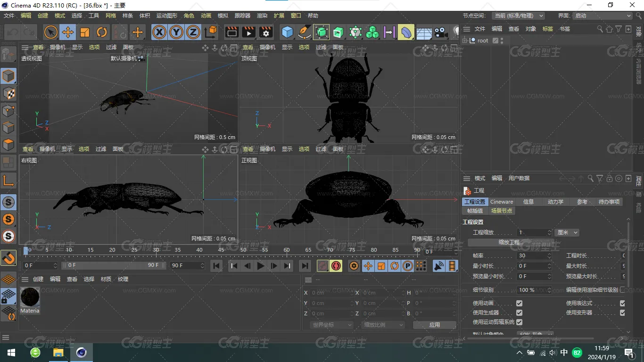This screenshot has width=644, height=362.
Task: Open the 文件 menu in menu bar
Action: click(9, 16)
